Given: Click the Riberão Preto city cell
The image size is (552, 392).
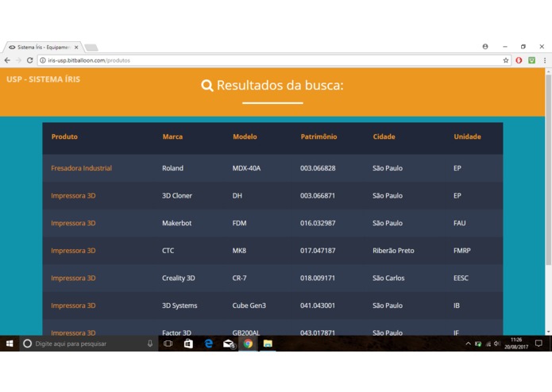Looking at the screenshot, I should [x=393, y=251].
